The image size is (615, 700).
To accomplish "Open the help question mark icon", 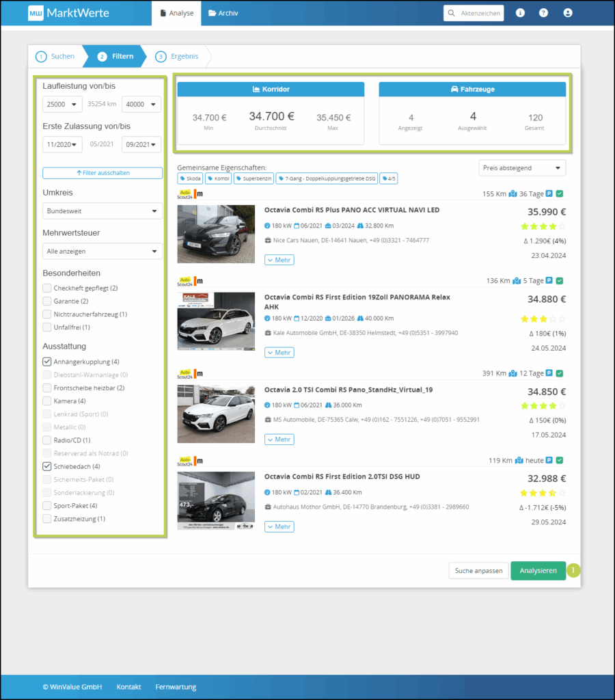I will click(543, 13).
